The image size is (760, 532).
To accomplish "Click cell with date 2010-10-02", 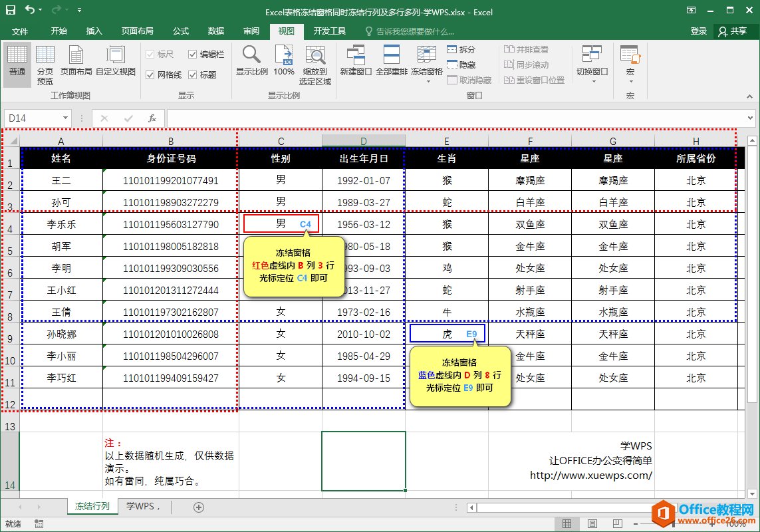I will tap(364, 334).
